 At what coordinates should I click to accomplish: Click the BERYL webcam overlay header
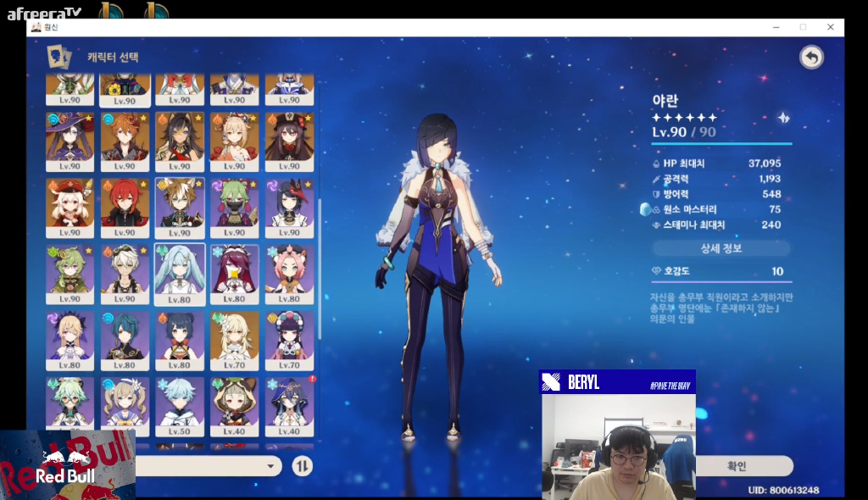tap(617, 382)
